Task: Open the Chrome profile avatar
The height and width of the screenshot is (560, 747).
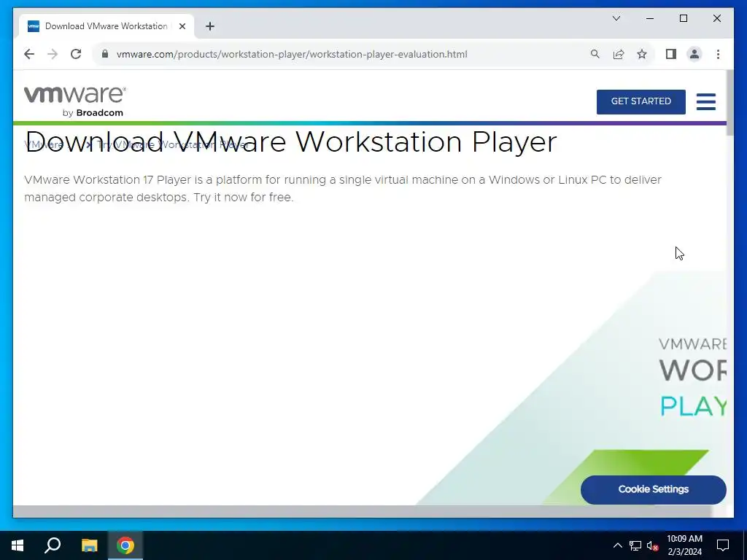Action: [694, 54]
